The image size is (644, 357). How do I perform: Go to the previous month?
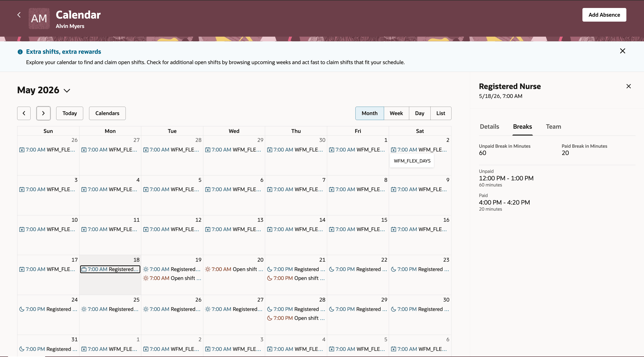pos(24,113)
